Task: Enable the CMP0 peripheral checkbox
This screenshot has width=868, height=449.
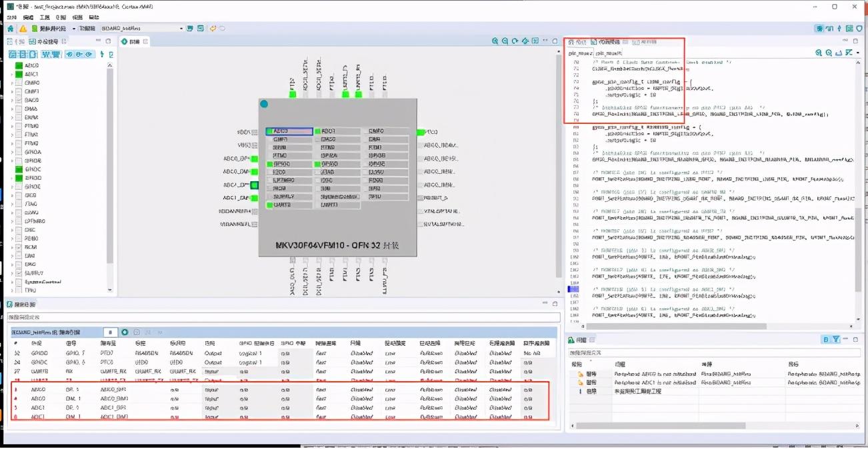Action: pos(19,83)
